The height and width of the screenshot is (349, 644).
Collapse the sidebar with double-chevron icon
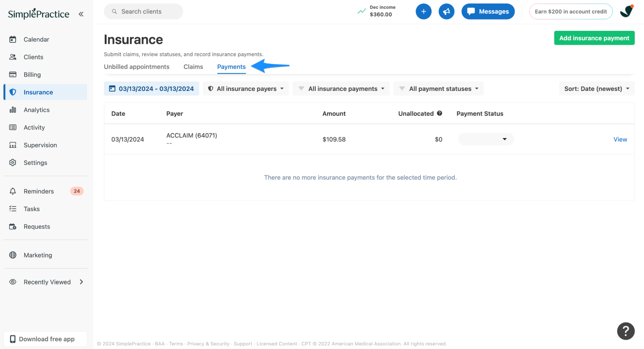click(x=81, y=14)
